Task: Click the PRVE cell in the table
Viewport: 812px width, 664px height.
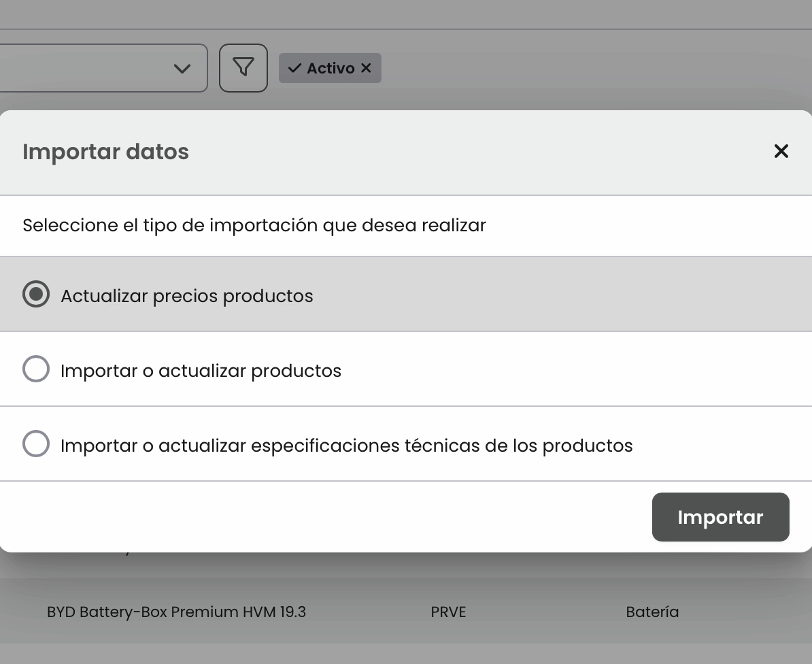Action: click(x=448, y=612)
